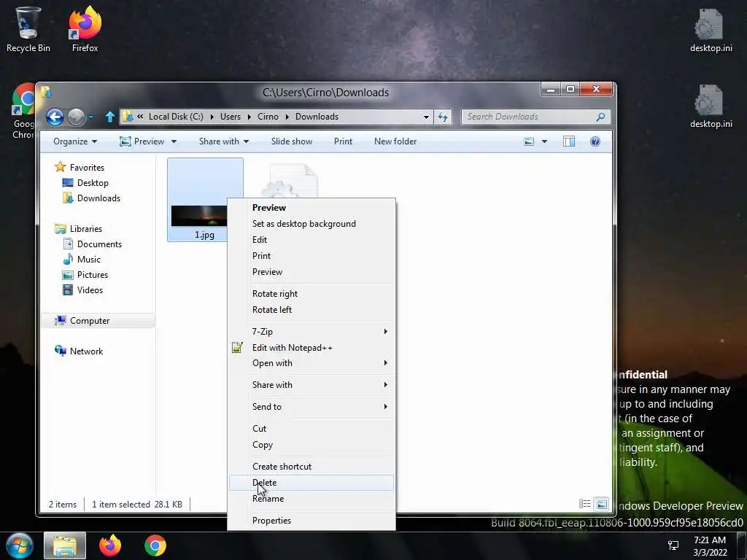Choose bold Preview in context menu
This screenshot has height=560, width=747.
[311, 208]
